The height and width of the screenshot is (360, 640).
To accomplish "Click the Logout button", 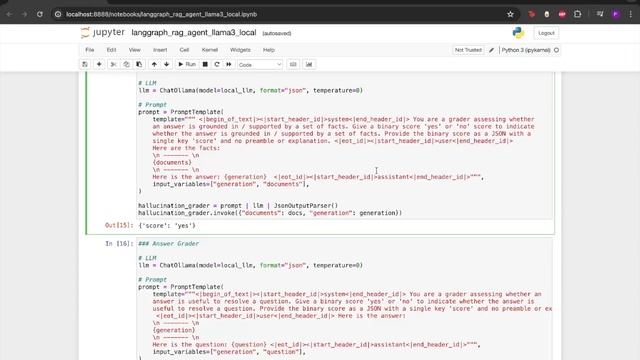I will pos(546,33).
